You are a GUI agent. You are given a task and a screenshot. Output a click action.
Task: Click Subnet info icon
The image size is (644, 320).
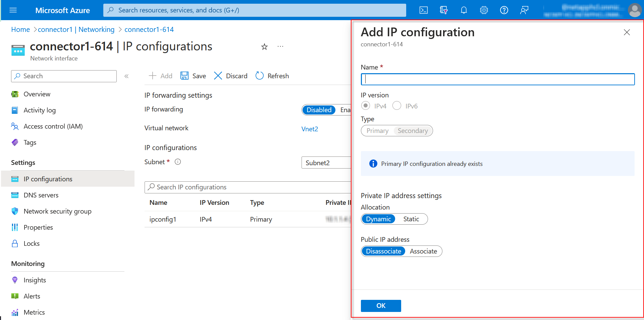[178, 162]
